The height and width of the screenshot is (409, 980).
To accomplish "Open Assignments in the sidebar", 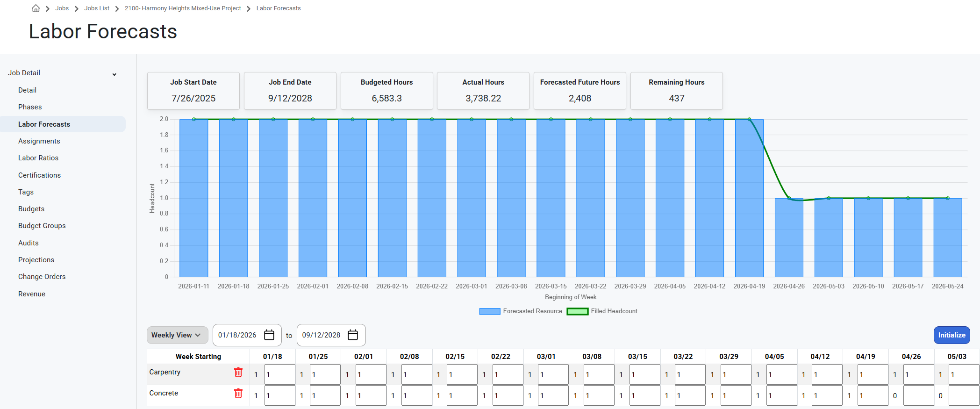I will (x=39, y=141).
